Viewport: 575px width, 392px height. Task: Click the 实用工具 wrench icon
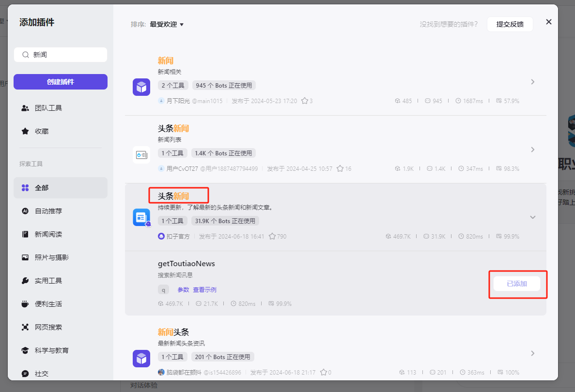[25, 281]
